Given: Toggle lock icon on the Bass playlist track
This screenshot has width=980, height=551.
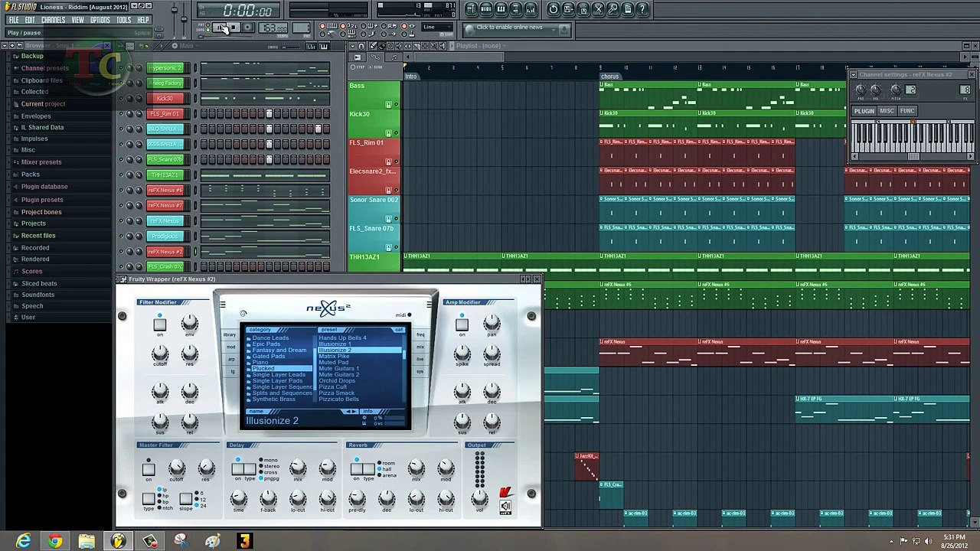Looking at the screenshot, I should (388, 105).
